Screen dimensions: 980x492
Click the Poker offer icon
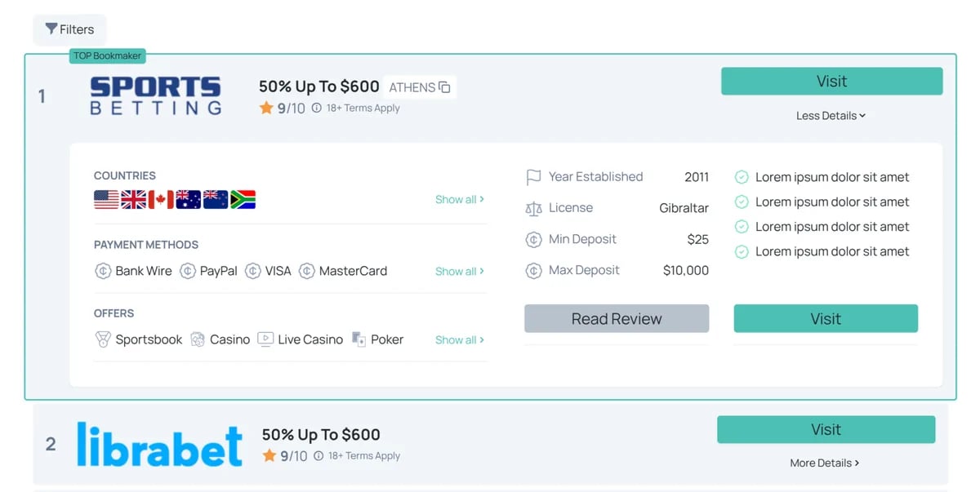[x=359, y=339]
